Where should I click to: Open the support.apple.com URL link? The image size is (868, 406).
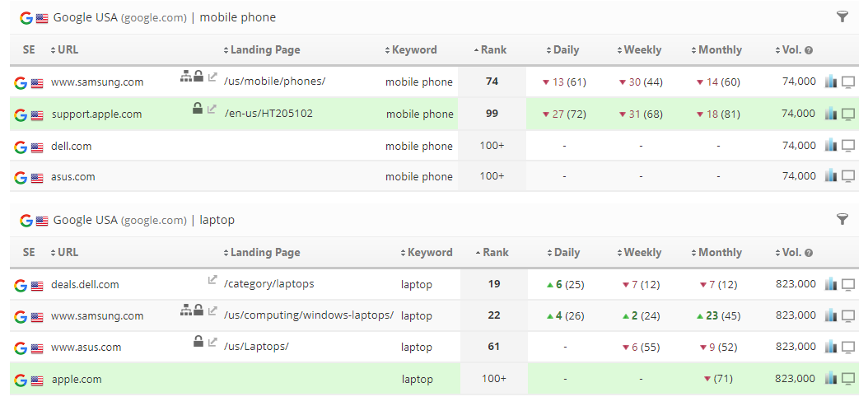coord(96,114)
